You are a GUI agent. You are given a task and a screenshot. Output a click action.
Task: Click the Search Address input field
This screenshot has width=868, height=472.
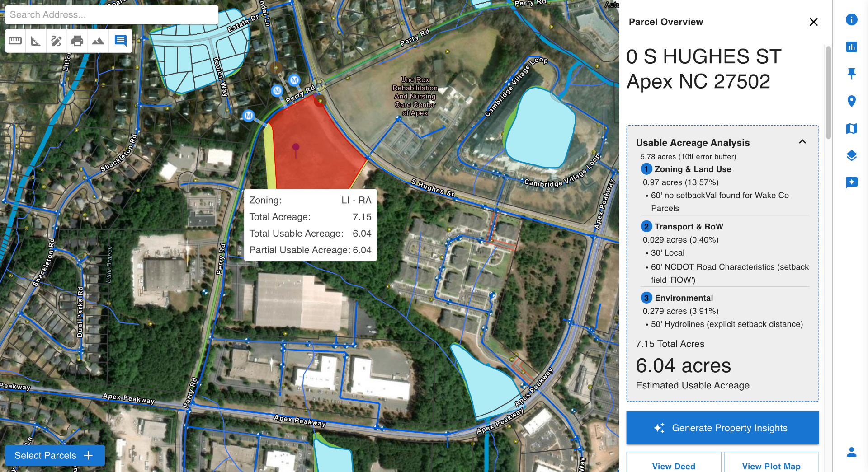[x=111, y=14]
